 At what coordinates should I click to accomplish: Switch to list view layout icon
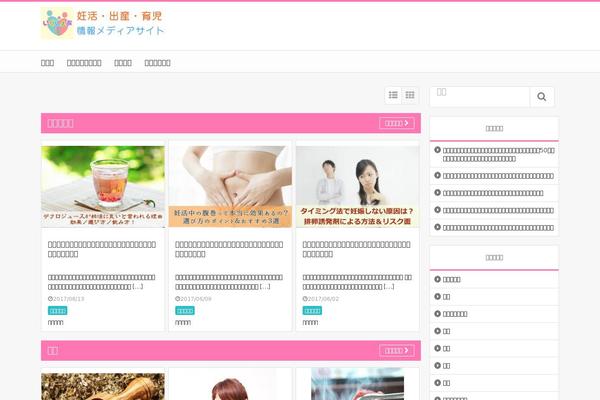point(393,95)
